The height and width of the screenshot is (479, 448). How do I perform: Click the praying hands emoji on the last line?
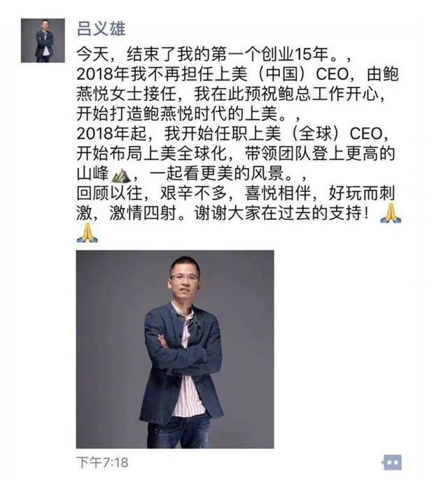[87, 232]
